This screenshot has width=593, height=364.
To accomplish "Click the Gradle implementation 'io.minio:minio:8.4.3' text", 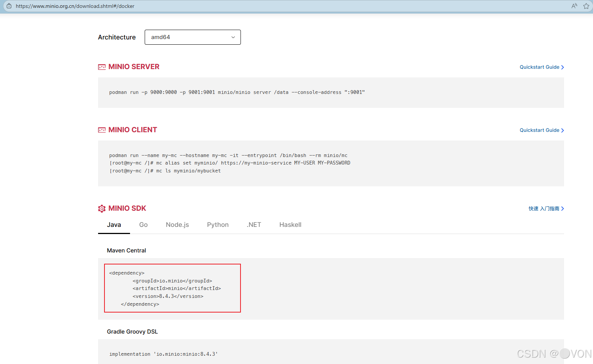I will pyautogui.click(x=163, y=354).
